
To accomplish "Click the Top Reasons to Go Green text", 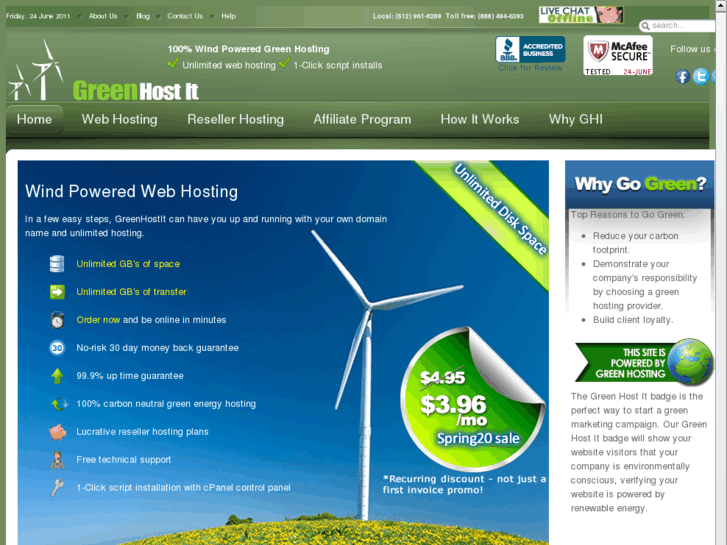I will click(x=628, y=214).
